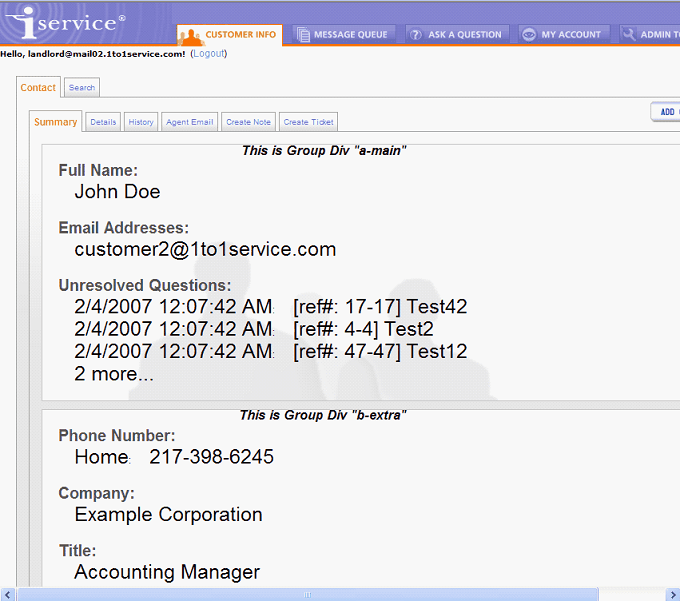Click the My Account eye icon
This screenshot has height=602, width=681.
529,35
